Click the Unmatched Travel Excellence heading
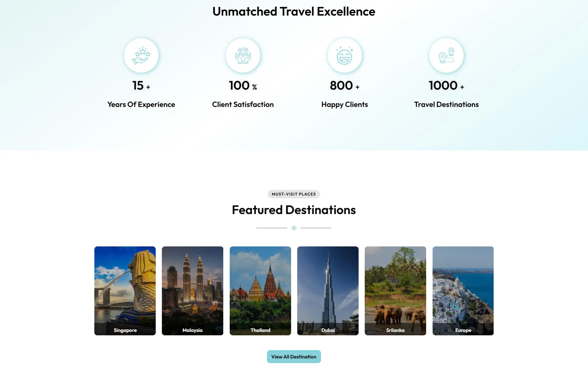This screenshot has height=366, width=588. [294, 12]
